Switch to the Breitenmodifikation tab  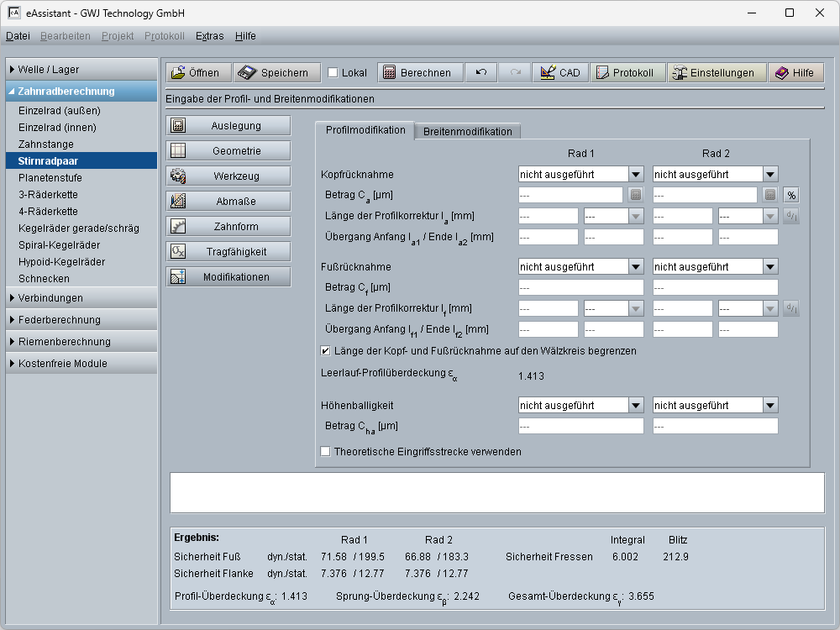467,131
